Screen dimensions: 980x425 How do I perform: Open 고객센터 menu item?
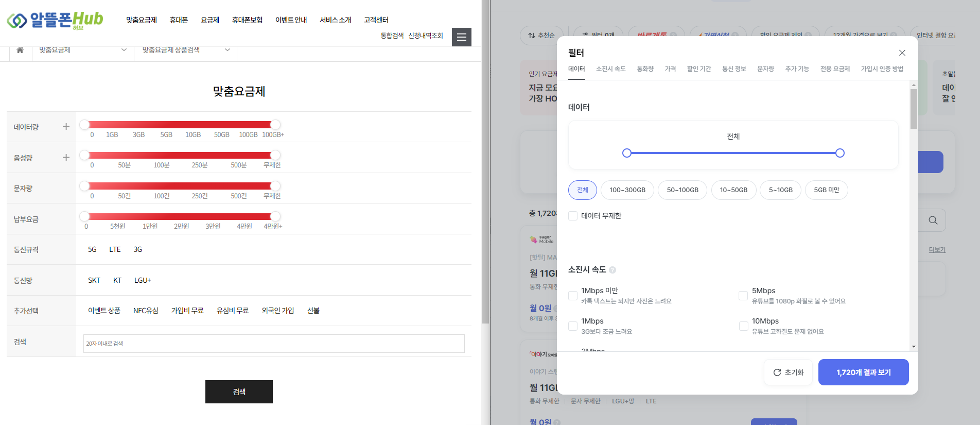(376, 20)
